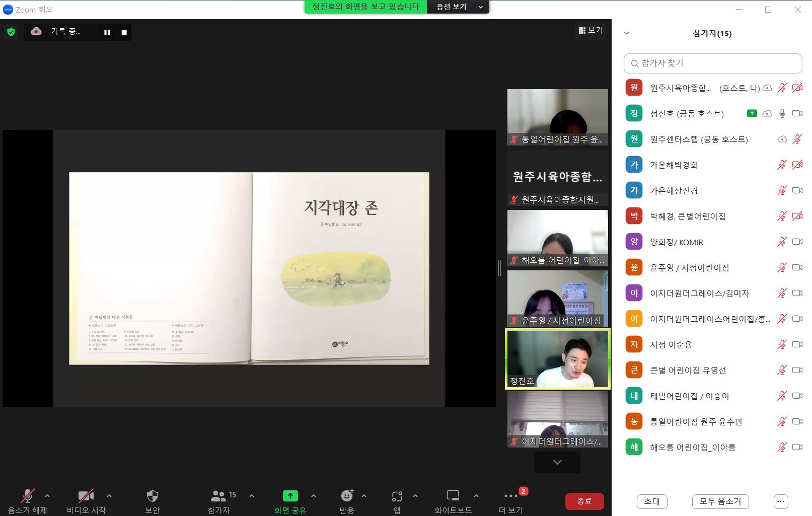This screenshot has height=516, width=812.
Task: Select participant 이지더원더그레이스어린이집/홍 row
Action: click(713, 319)
